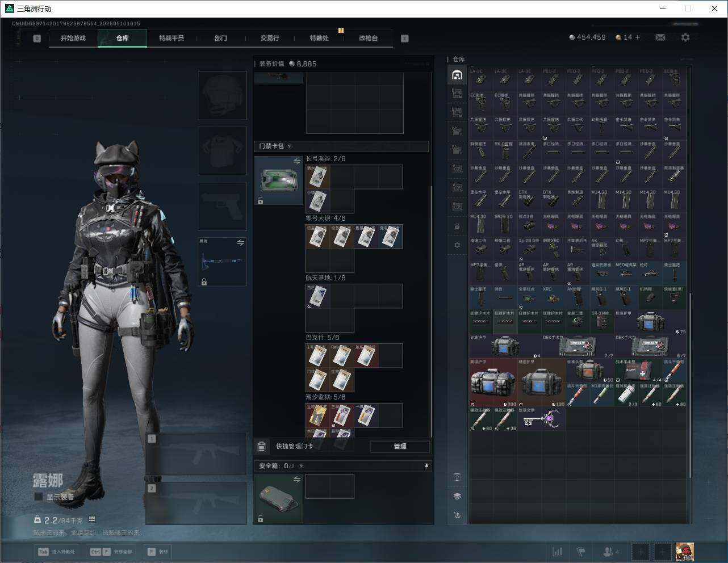The height and width of the screenshot is (563, 728).
Task: Click the 装备价值 8,885 text
Action: [288, 64]
